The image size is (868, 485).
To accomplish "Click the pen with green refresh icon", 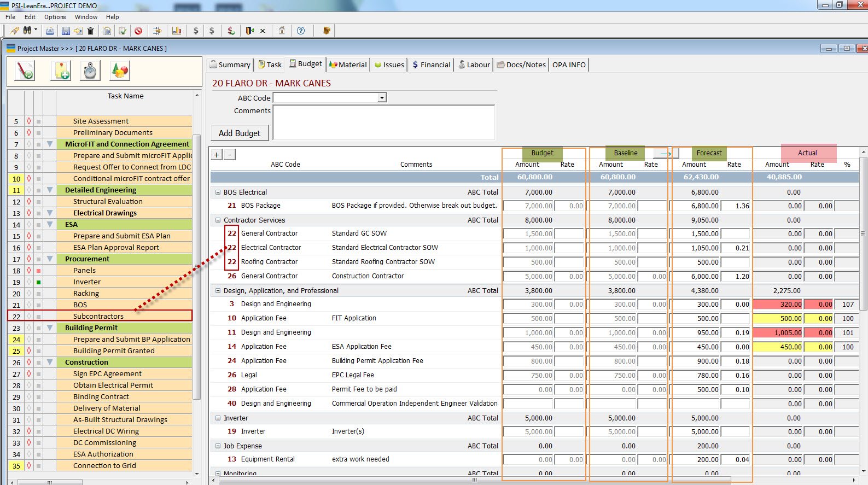I will (25, 71).
